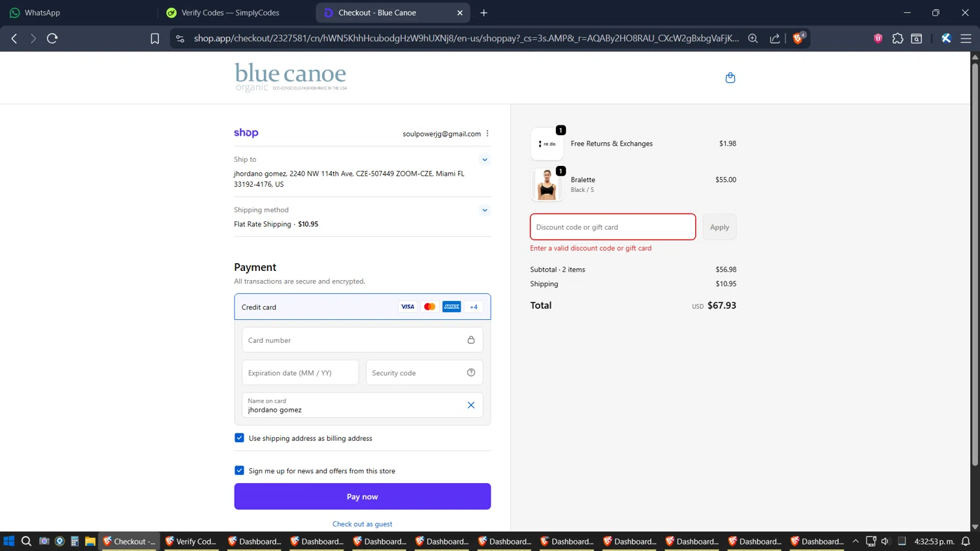Open the notifications bell
980x551 pixels.
coord(966,541)
